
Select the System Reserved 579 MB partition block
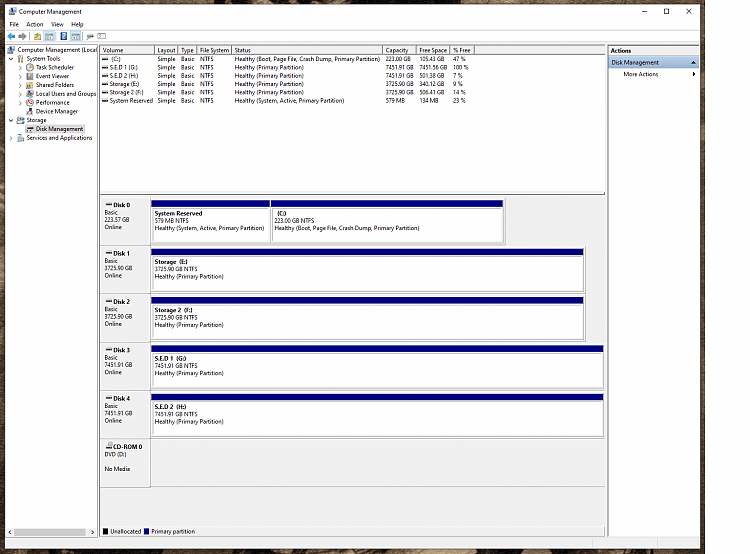pyautogui.click(x=210, y=222)
